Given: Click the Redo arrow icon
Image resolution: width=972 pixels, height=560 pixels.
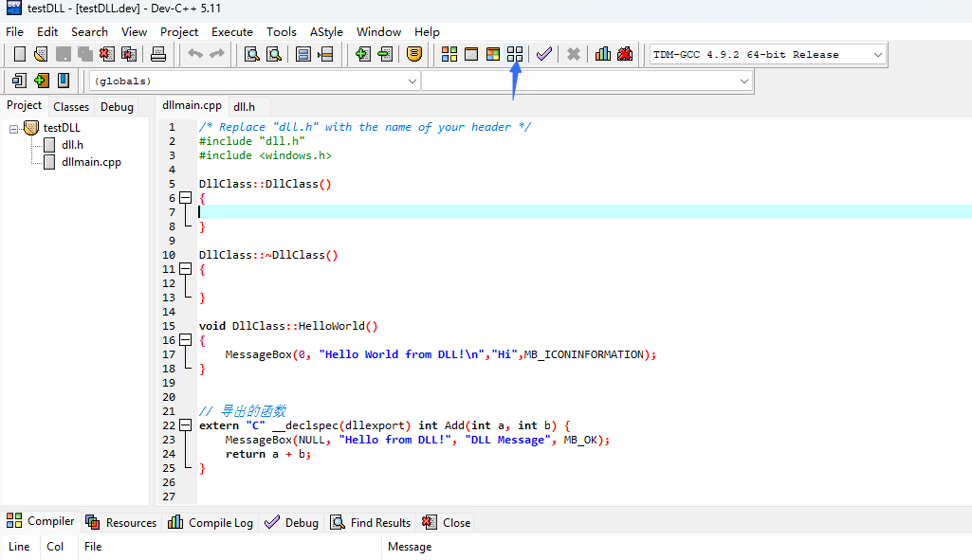Looking at the screenshot, I should coord(217,54).
